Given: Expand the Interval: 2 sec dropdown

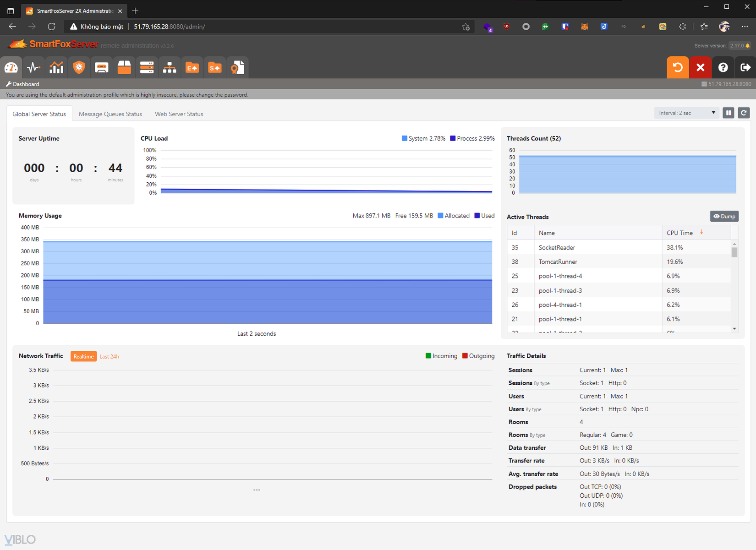Looking at the screenshot, I should 686,113.
